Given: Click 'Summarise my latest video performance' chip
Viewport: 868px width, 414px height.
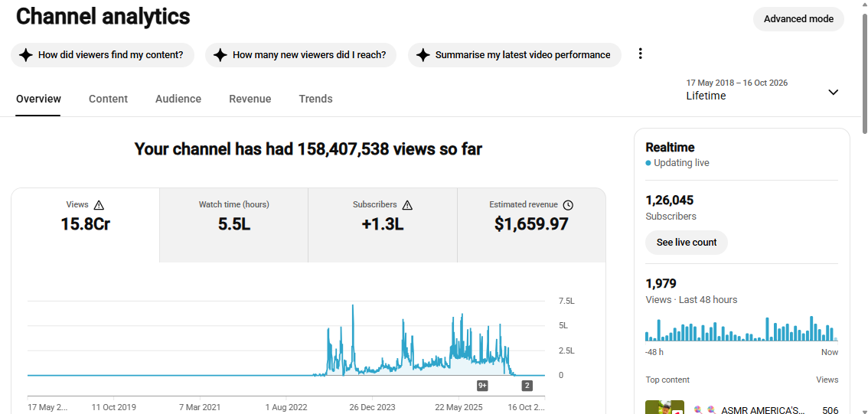Looking at the screenshot, I should tap(514, 55).
